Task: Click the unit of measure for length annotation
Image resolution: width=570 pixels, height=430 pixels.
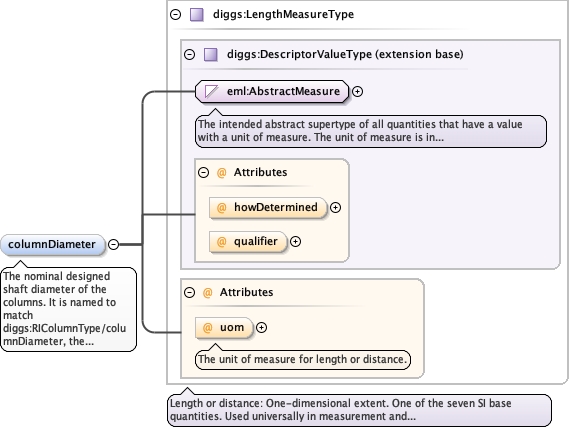Action: pos(303,359)
